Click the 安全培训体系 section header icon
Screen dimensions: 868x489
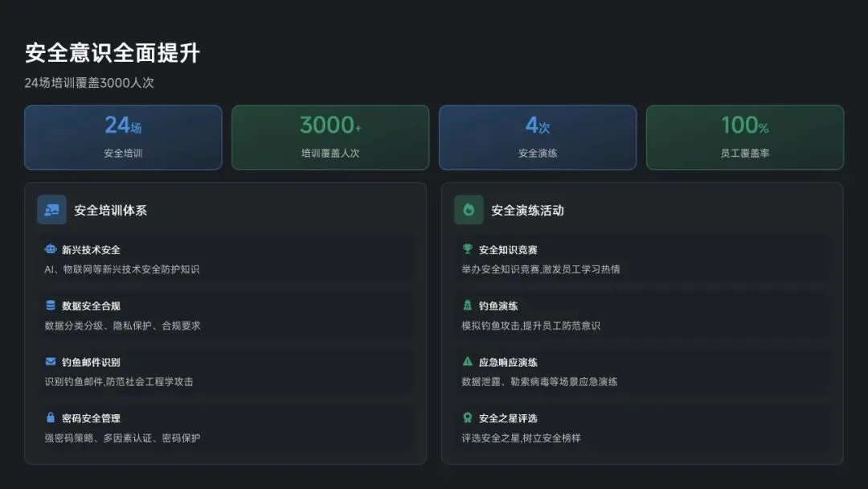click(x=51, y=210)
